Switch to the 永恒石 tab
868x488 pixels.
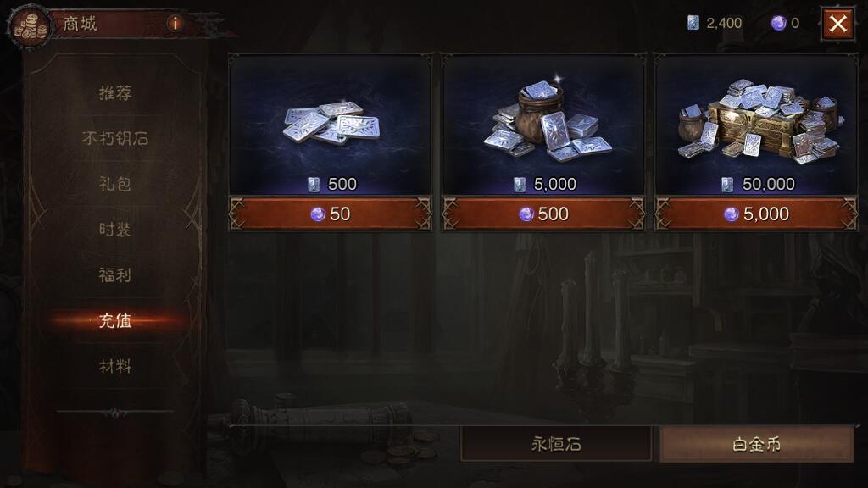pyautogui.click(x=556, y=444)
